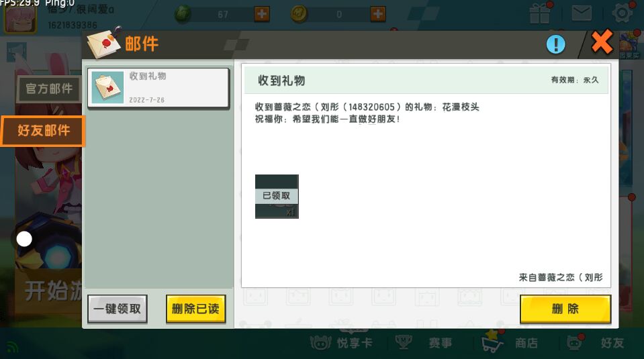Tap the white circular floating button

[x=24, y=238]
